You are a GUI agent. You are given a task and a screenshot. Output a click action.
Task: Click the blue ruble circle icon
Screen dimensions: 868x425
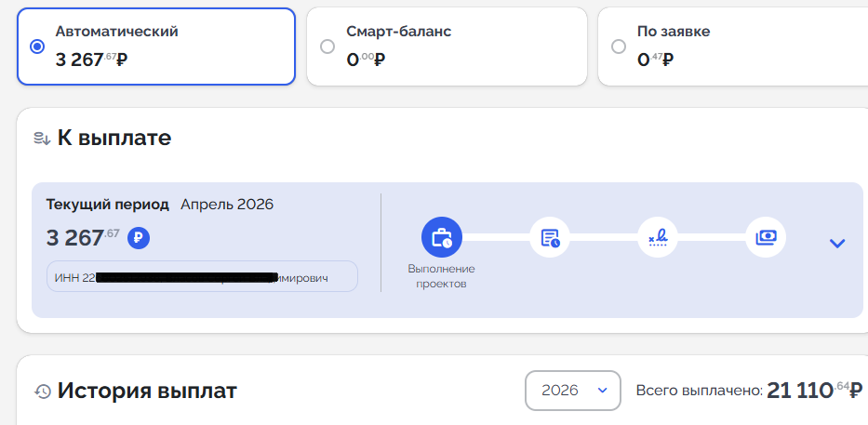139,238
